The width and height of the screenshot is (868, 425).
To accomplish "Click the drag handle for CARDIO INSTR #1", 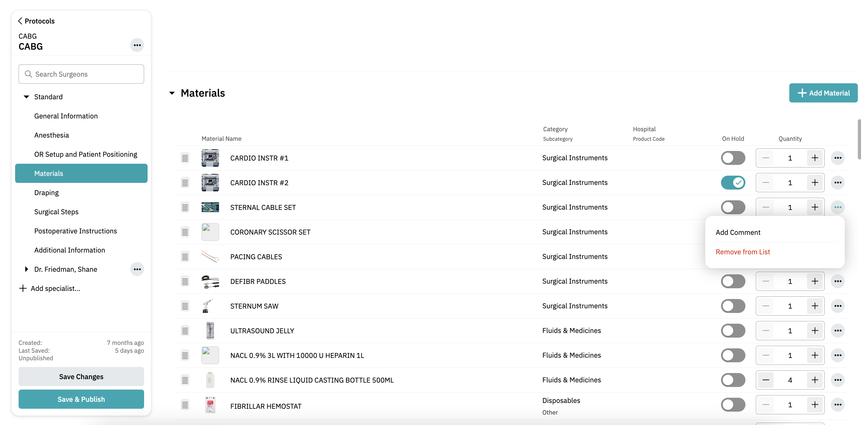I will 185,158.
